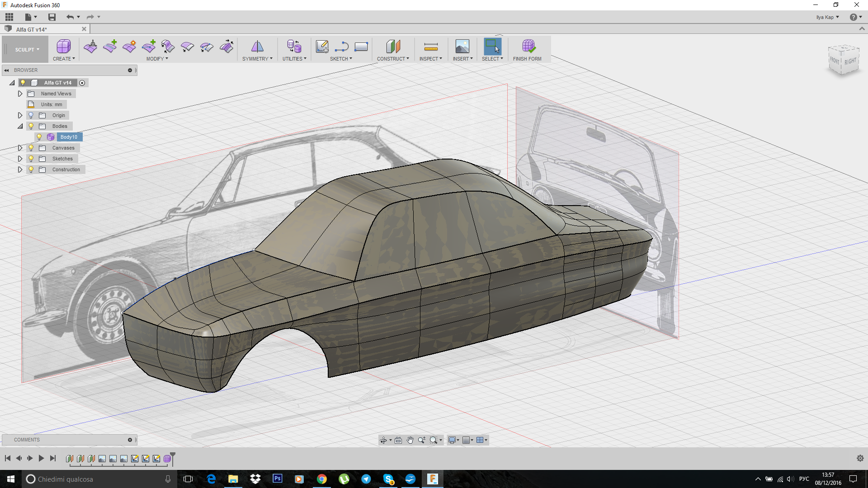Click the Utilities toolbar icon
This screenshot has width=868, height=488.
[294, 47]
